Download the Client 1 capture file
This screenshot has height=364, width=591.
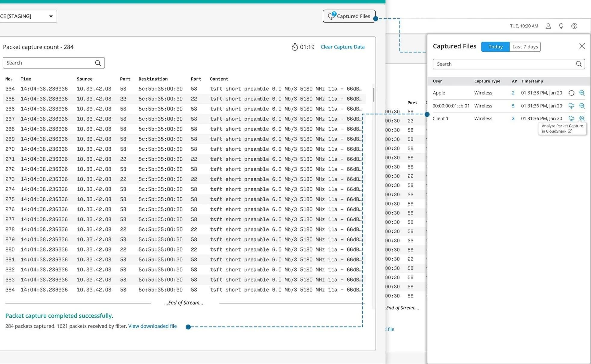tap(571, 119)
